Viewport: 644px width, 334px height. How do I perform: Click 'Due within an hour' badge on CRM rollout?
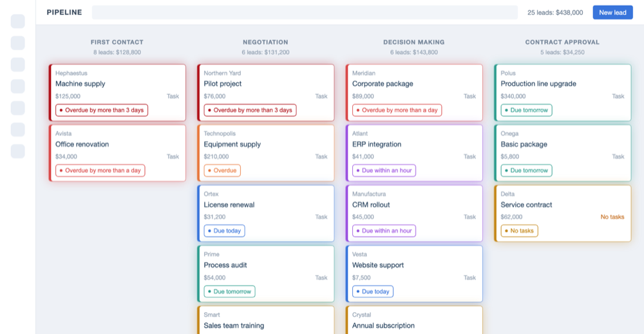tap(384, 231)
